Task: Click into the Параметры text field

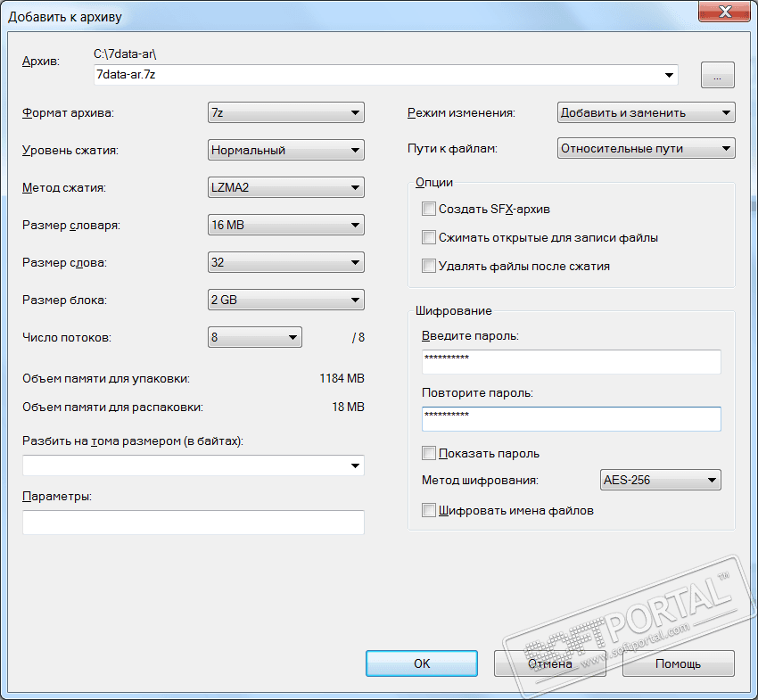Action: click(193, 523)
